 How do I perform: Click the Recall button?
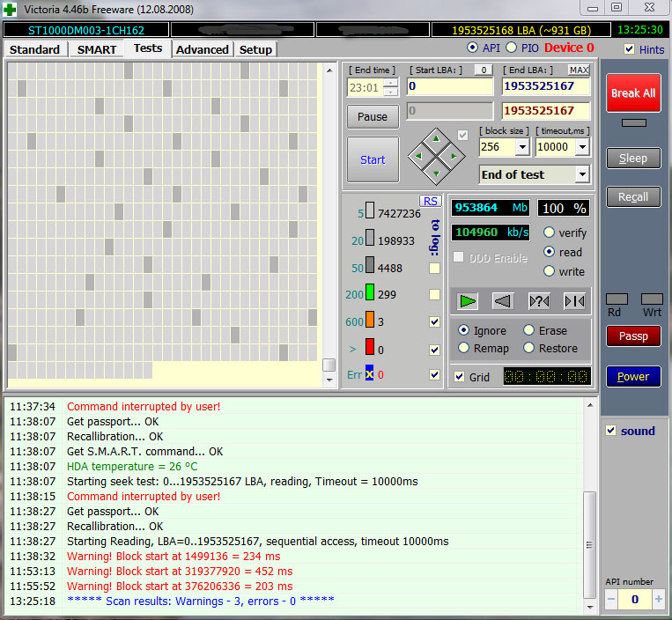(x=633, y=196)
